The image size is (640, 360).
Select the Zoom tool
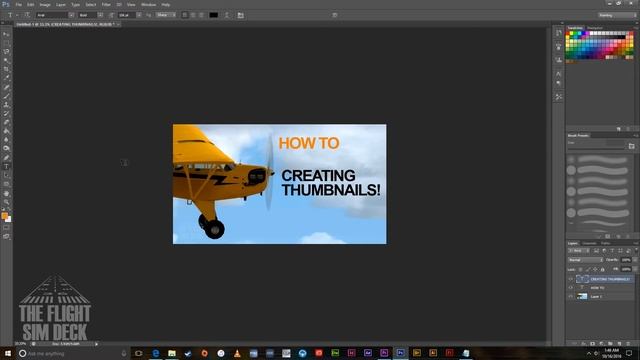click(x=6, y=202)
